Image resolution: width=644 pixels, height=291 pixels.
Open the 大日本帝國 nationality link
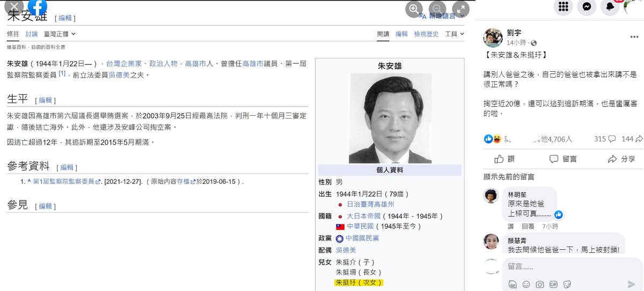click(363, 216)
